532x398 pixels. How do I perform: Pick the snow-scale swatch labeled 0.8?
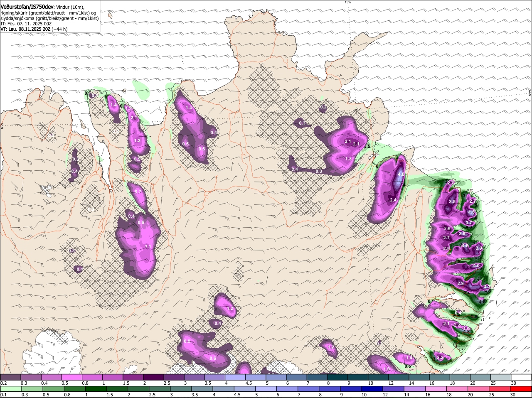pos(92,377)
